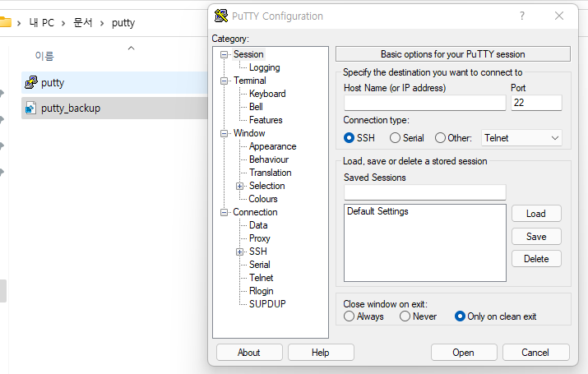Click the putty_backup registry file icon
The image size is (588, 374).
click(x=30, y=108)
